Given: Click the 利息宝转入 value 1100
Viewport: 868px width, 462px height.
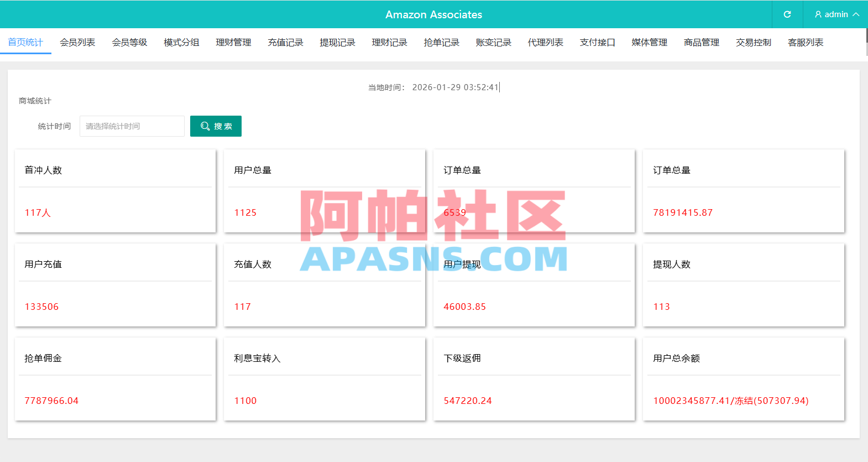Looking at the screenshot, I should point(245,401).
